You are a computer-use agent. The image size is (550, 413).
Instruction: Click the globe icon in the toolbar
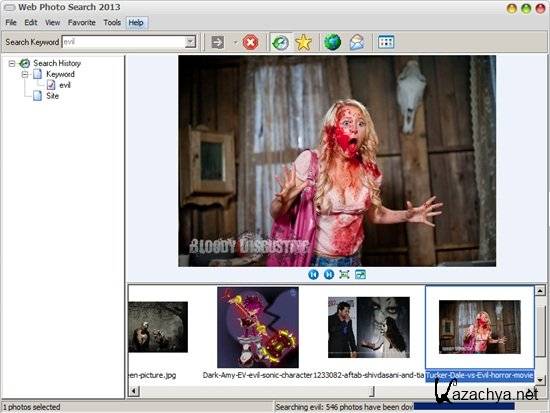click(x=332, y=42)
